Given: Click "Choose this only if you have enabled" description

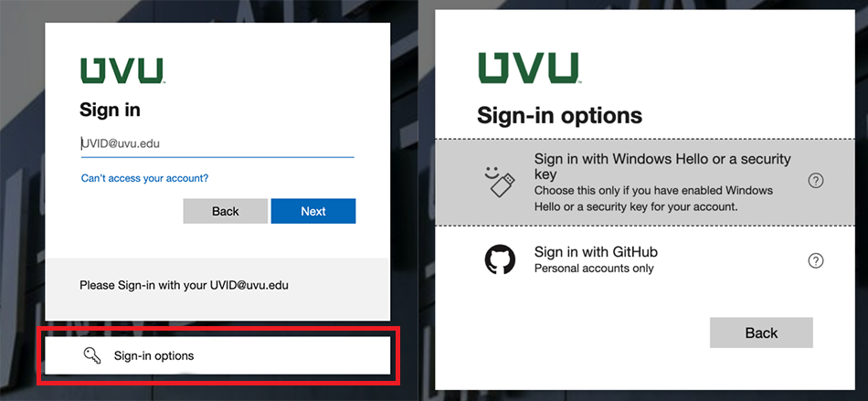Looking at the screenshot, I should pyautogui.click(x=653, y=191).
